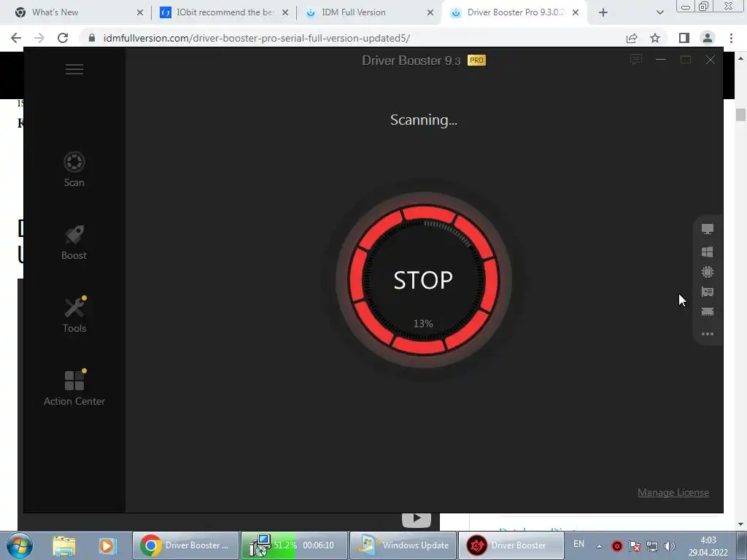Open the volume speaker tray icon

pyautogui.click(x=670, y=546)
